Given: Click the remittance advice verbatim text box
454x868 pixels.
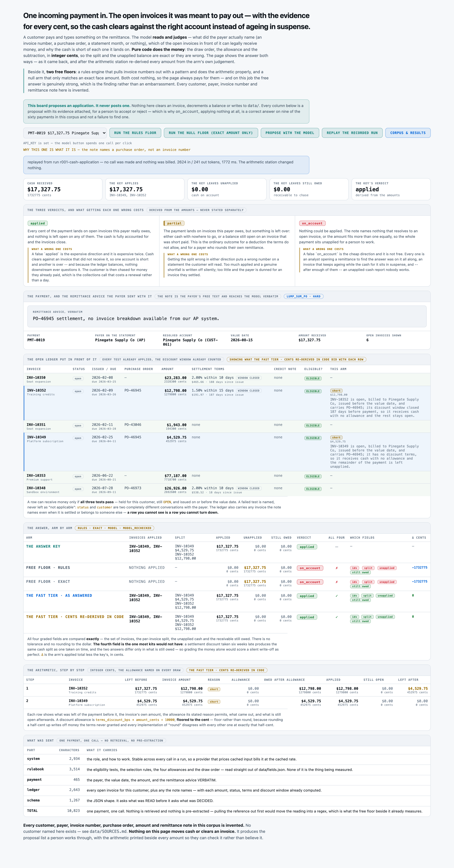Looking at the screenshot, I should (x=227, y=316).
